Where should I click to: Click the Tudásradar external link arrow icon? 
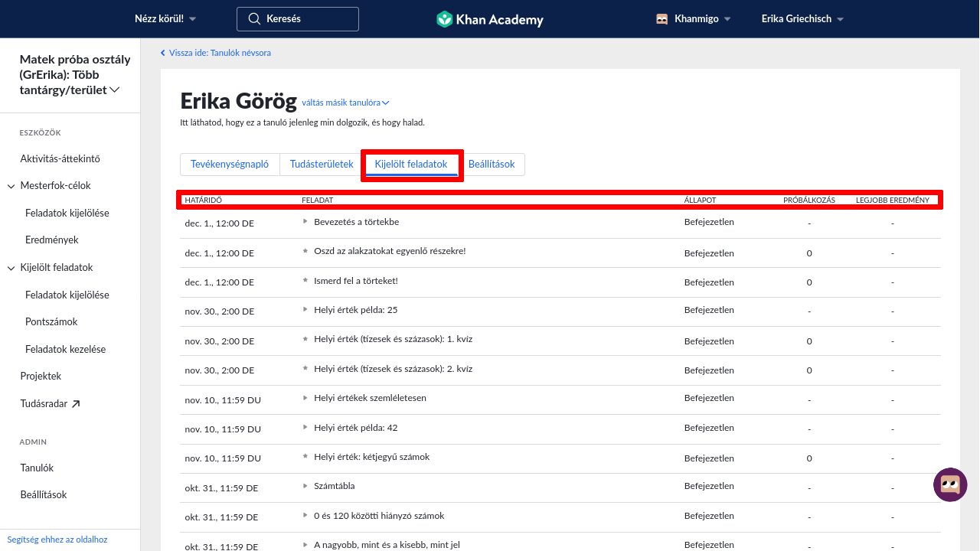tap(76, 403)
